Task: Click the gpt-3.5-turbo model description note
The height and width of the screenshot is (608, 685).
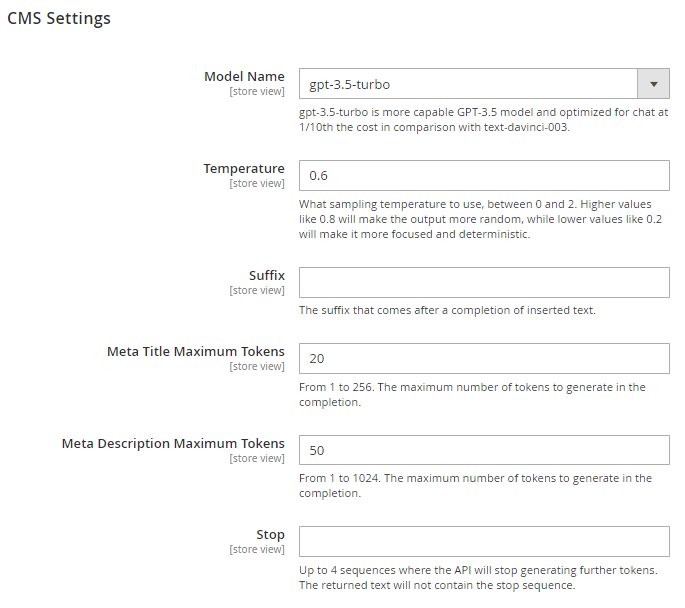Action: coord(484,120)
